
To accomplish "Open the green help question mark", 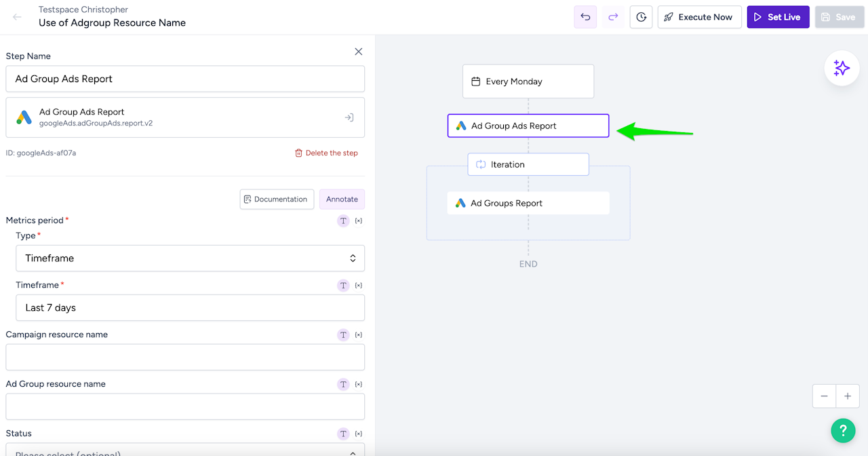I will (x=843, y=430).
